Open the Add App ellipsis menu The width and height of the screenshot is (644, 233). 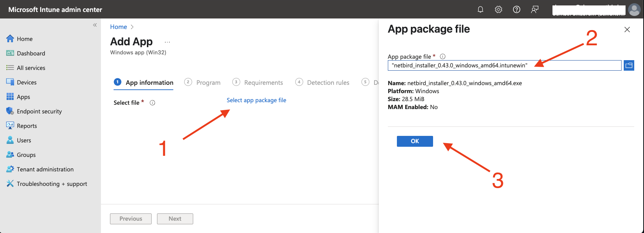(167, 42)
